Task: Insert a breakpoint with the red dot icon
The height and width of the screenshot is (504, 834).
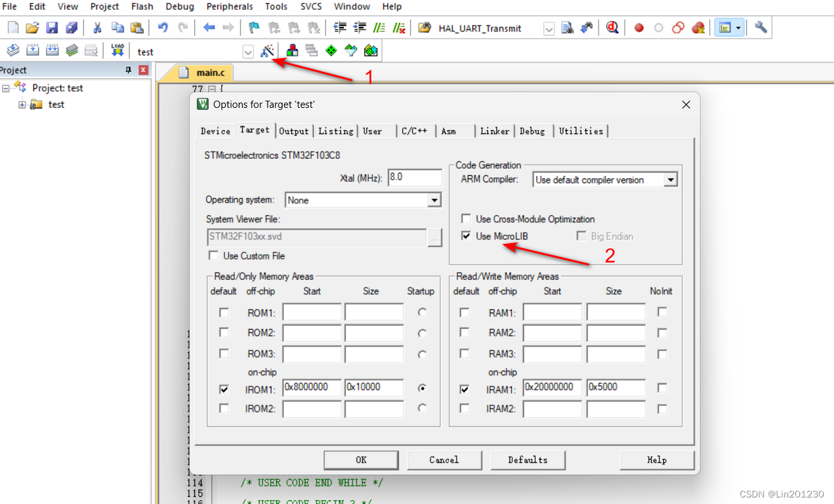Action: click(x=639, y=27)
